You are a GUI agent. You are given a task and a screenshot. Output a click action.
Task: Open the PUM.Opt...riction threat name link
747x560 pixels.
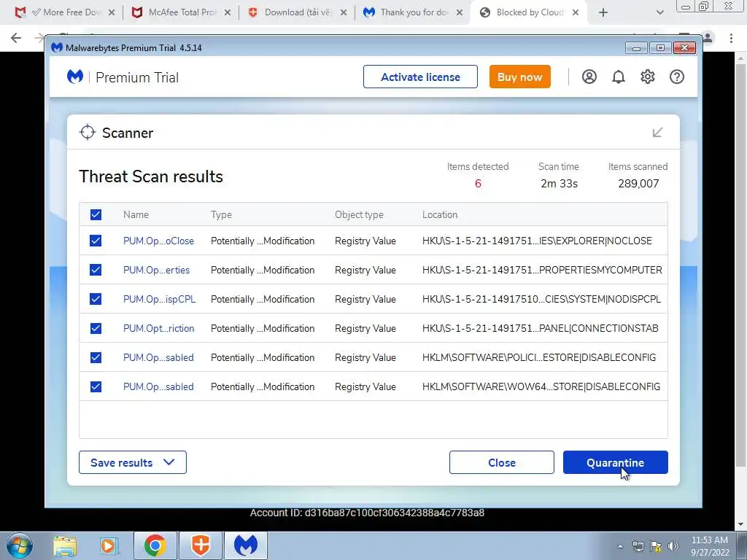[158, 328]
